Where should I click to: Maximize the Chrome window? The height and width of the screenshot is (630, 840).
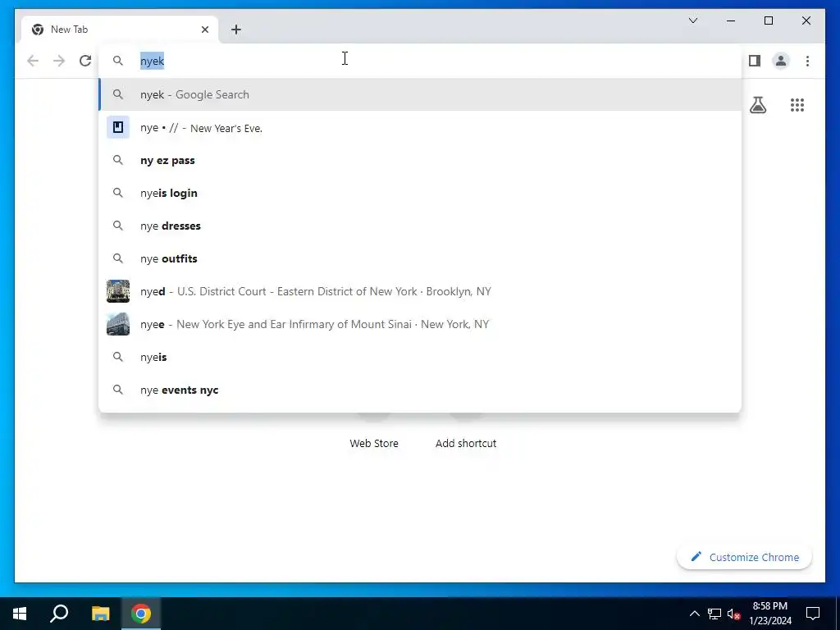click(x=768, y=21)
